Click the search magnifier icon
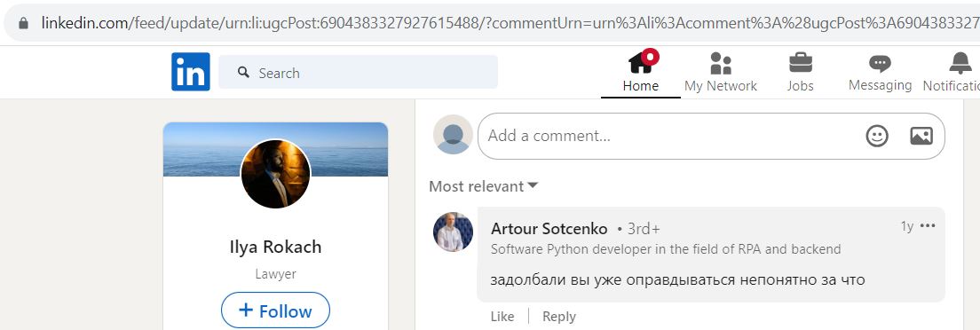Screen dimensions: 980x330 (244, 73)
